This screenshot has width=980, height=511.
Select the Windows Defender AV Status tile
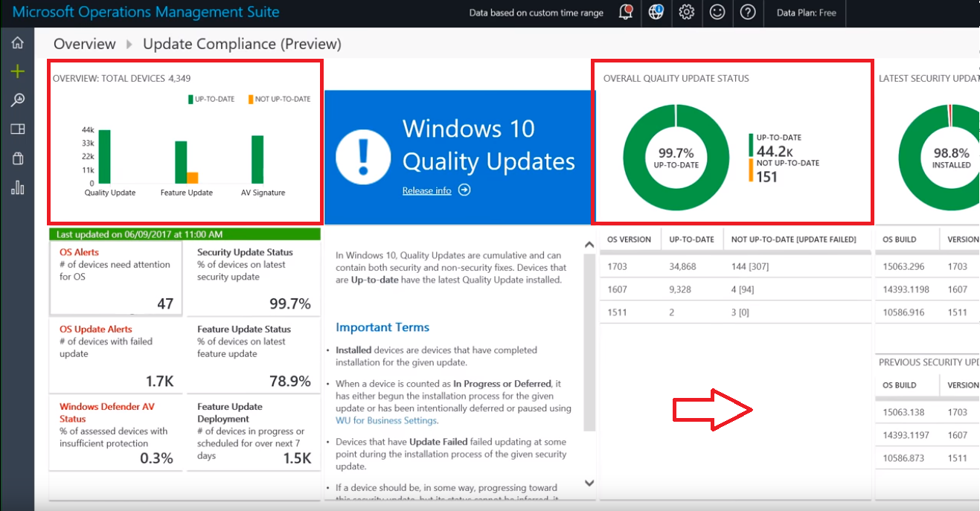click(x=116, y=434)
